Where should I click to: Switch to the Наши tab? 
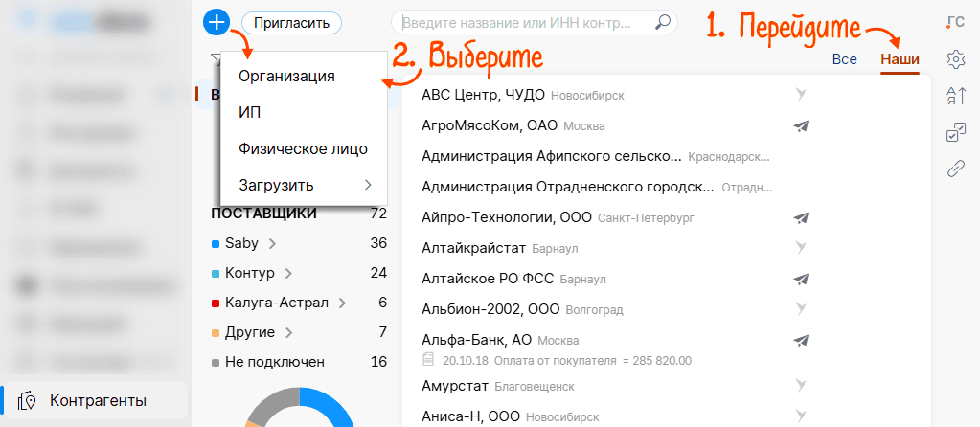point(900,60)
